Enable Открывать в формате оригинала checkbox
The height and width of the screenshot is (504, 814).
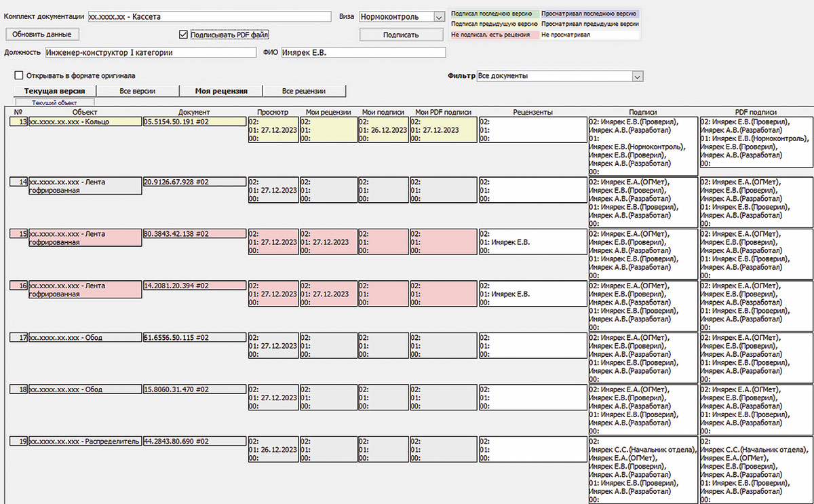[x=19, y=76]
